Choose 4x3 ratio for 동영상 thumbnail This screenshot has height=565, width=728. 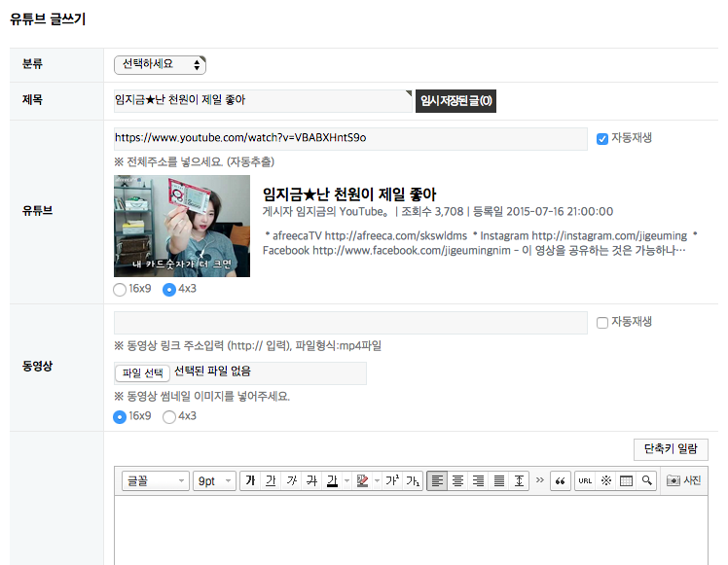pyautogui.click(x=169, y=416)
